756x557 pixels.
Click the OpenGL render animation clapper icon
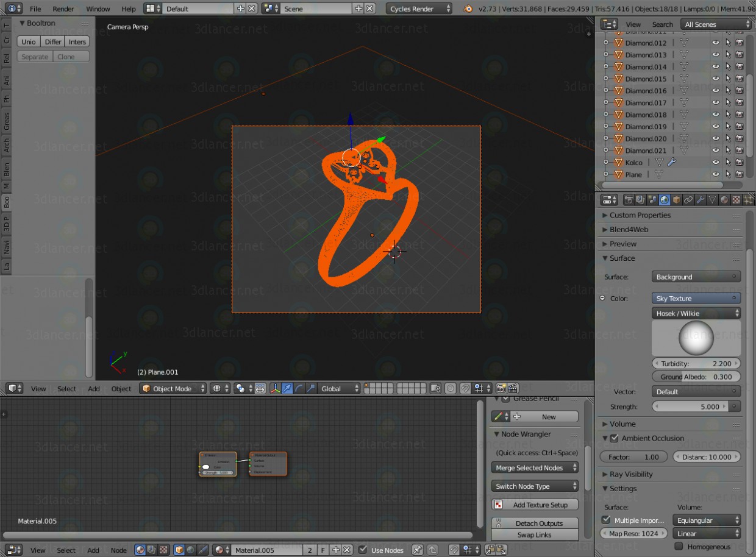[x=513, y=389]
